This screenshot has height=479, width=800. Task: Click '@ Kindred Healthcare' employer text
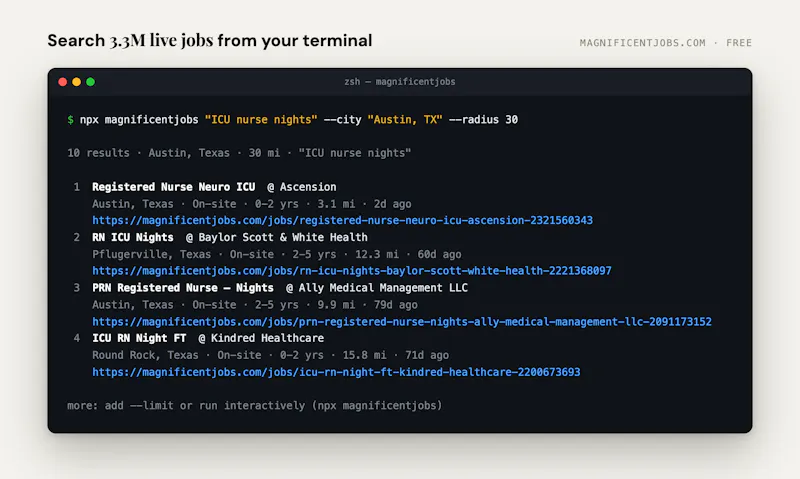[x=261, y=338]
